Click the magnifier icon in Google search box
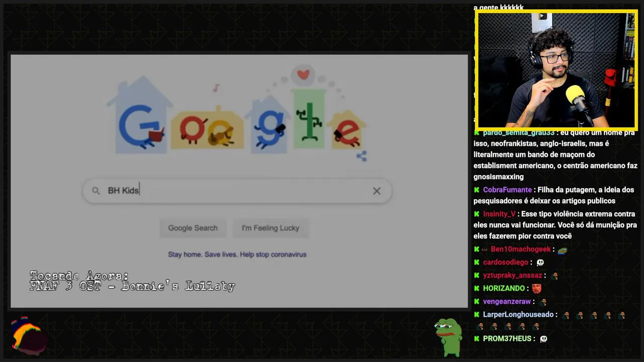The image size is (644, 362). (x=96, y=191)
